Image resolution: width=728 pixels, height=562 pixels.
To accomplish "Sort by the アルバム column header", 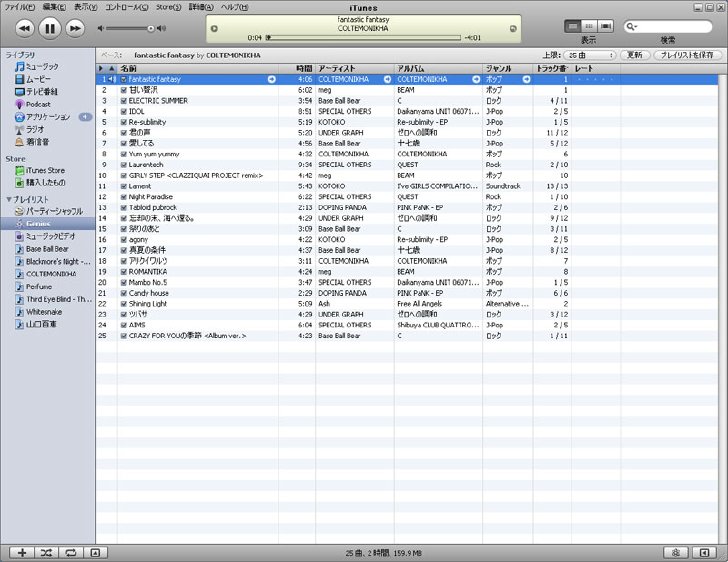I will coord(438,69).
